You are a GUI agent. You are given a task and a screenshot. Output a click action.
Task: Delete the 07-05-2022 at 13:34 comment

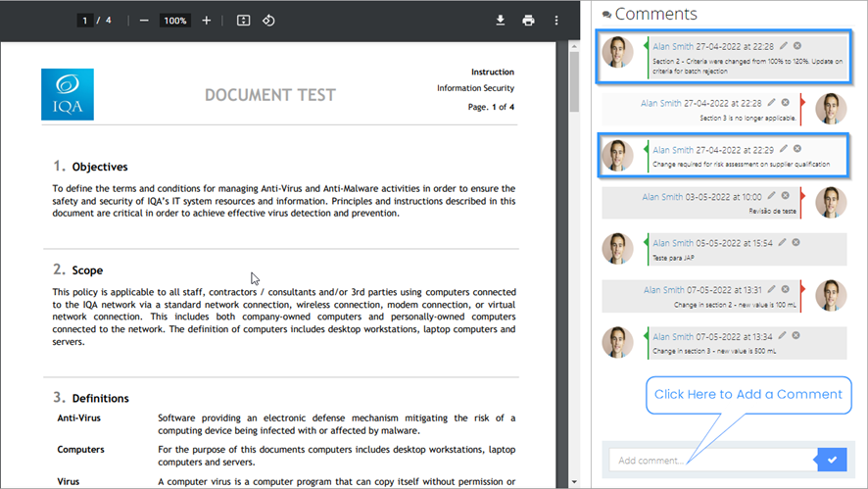click(796, 335)
